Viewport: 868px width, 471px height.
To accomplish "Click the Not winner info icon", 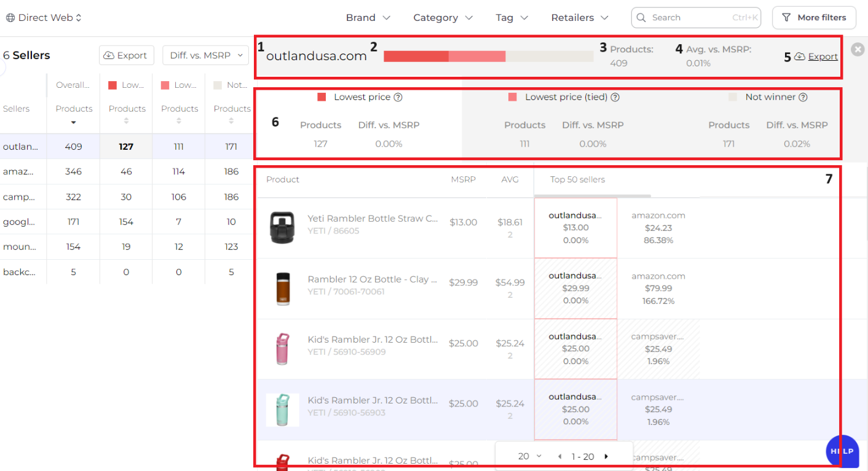I will point(803,97).
